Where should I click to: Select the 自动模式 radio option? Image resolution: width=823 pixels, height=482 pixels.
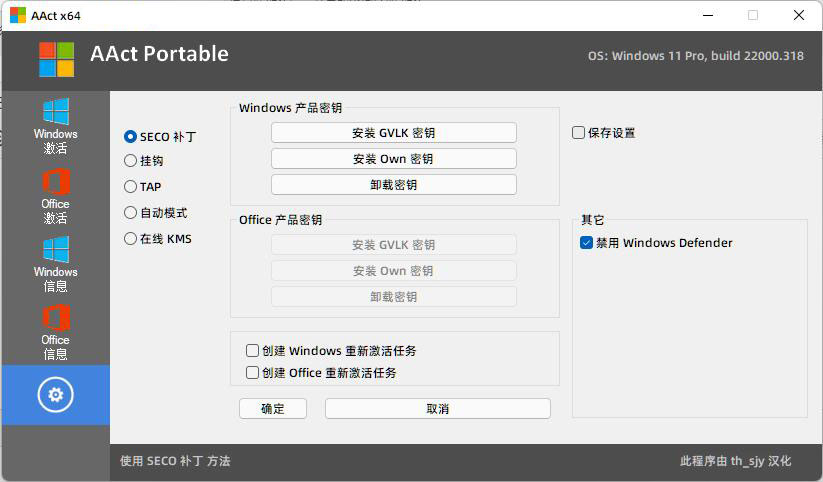coord(131,212)
